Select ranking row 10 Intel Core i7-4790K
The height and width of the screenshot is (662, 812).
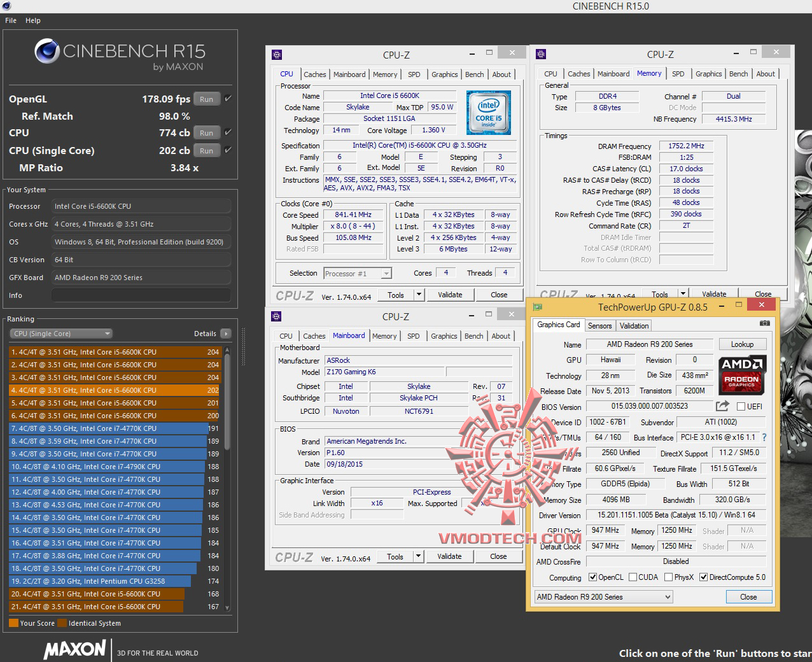coord(115,467)
